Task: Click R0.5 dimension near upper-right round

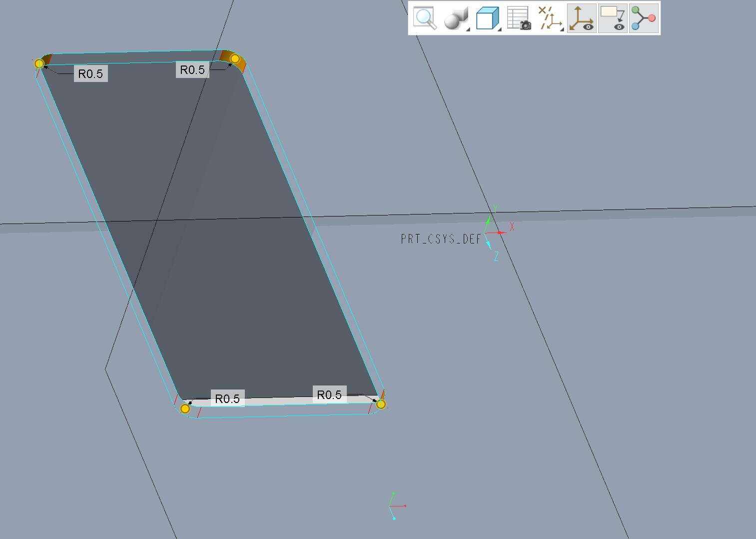Action: tap(192, 69)
